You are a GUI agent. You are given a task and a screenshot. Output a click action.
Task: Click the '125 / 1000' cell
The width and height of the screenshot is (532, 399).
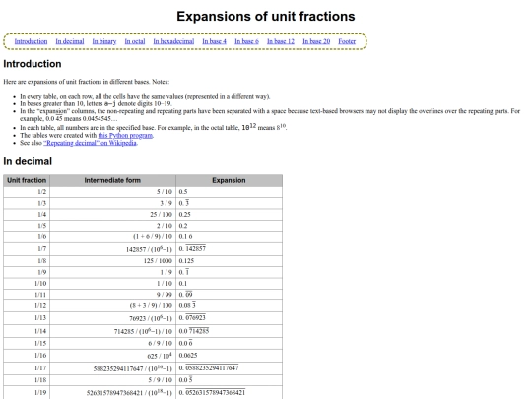point(112,261)
